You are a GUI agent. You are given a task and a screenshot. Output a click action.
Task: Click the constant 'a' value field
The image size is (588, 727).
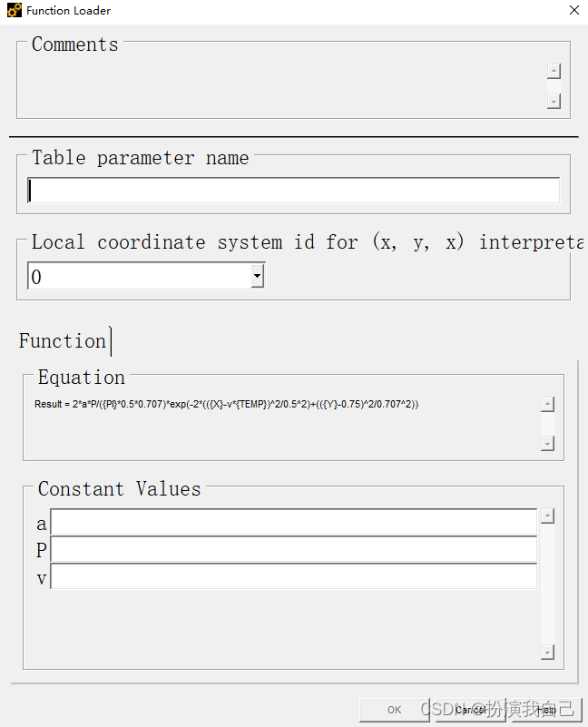[x=294, y=523]
